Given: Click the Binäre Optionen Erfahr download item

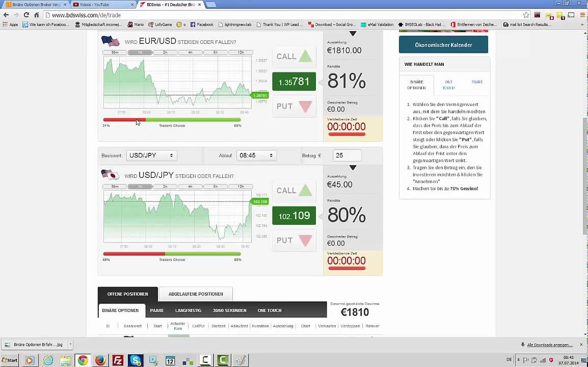Looking at the screenshot, I should (34, 344).
